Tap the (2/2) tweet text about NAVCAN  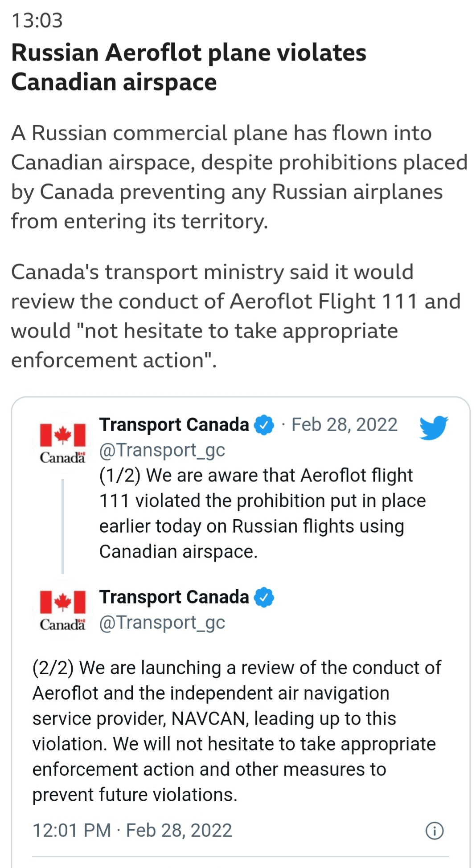coord(237,731)
